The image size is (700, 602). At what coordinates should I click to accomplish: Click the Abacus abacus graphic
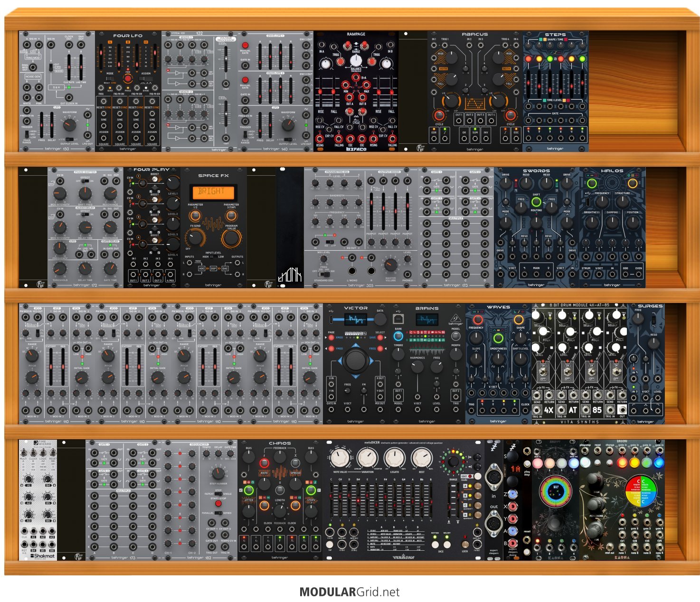coord(475,103)
